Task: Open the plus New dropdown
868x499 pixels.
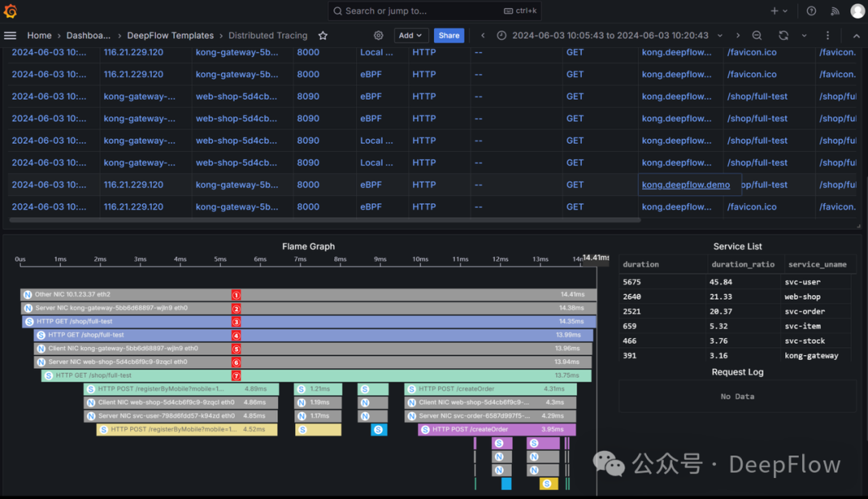Action: coord(779,11)
